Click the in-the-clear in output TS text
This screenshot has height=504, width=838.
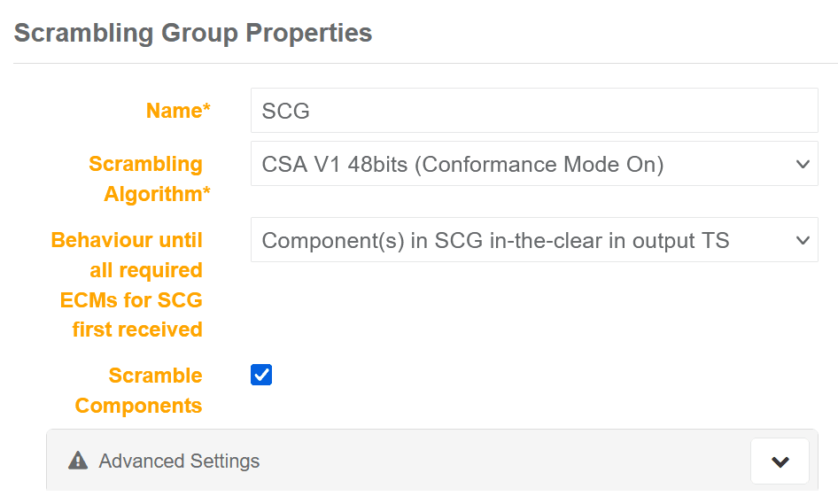pyautogui.click(x=609, y=241)
